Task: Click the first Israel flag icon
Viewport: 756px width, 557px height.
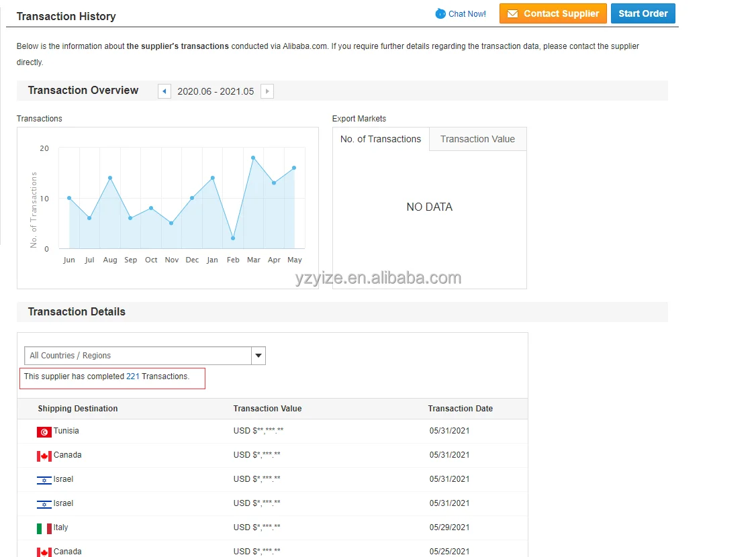Action: [44, 480]
